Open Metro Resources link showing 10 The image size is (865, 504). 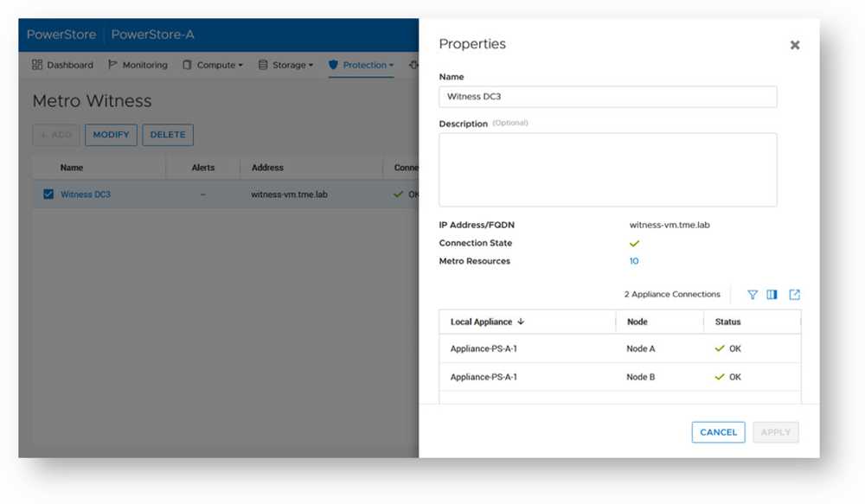click(634, 261)
